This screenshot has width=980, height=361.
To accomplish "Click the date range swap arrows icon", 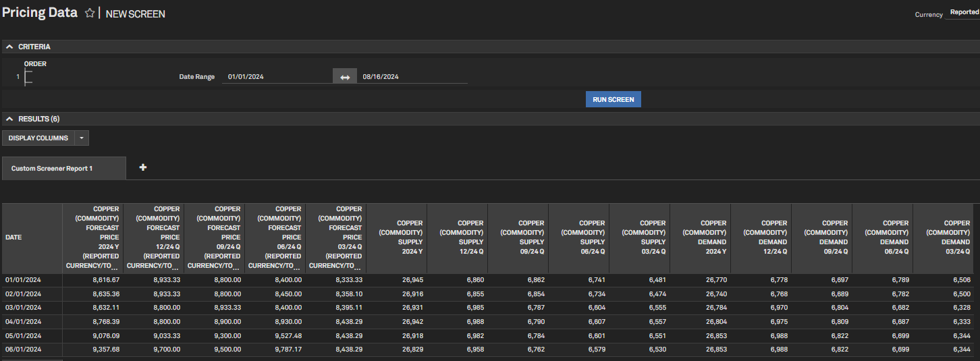I will pos(345,77).
